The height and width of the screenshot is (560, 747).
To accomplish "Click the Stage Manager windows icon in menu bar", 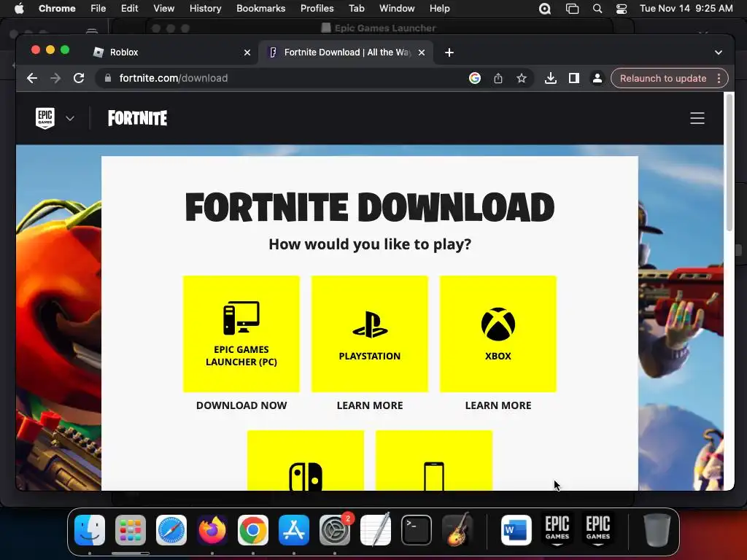I will (572, 9).
